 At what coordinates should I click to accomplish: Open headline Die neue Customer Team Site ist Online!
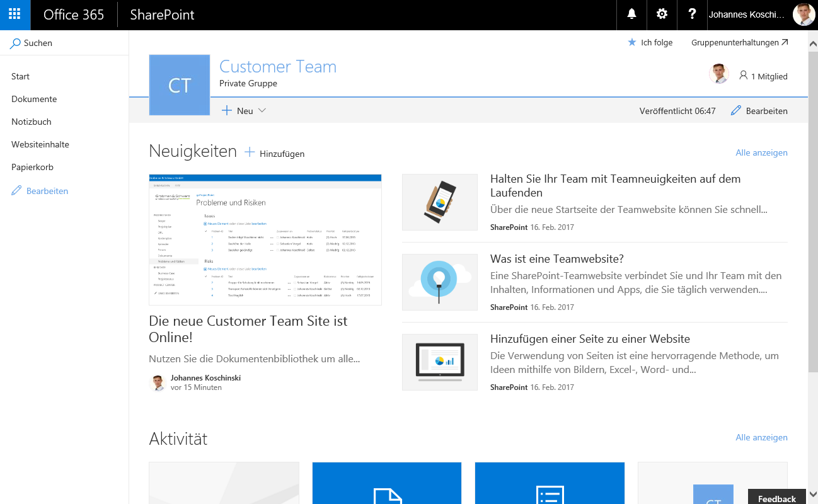coord(248,329)
